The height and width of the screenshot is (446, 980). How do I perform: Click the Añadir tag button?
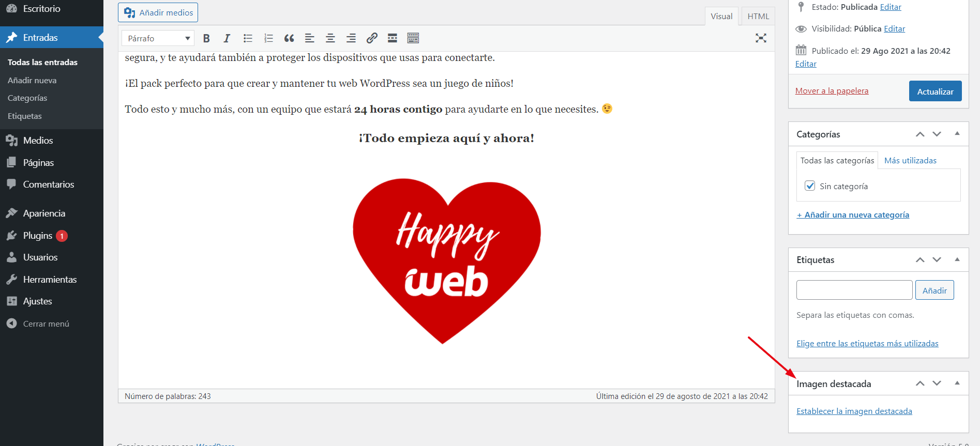(x=934, y=290)
